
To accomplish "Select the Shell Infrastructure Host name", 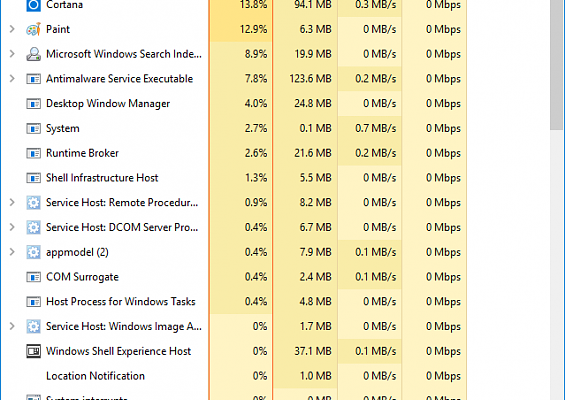I will [x=102, y=178].
